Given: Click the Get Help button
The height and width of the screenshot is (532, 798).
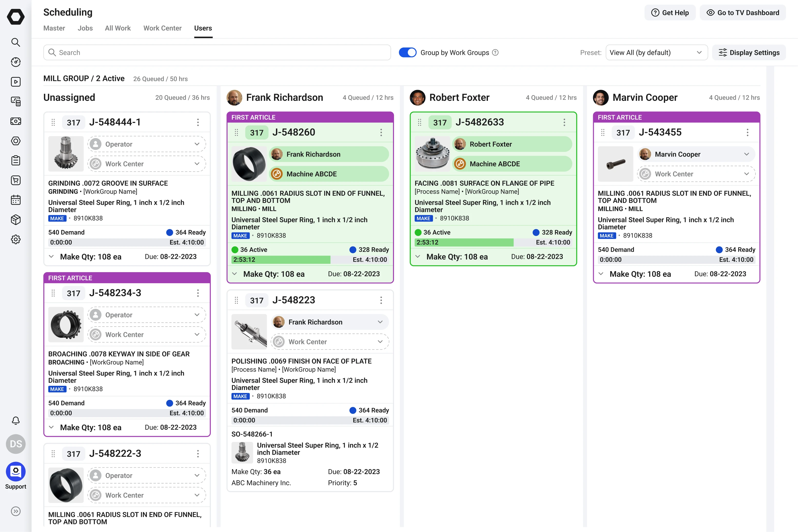Looking at the screenshot, I should 670,12.
